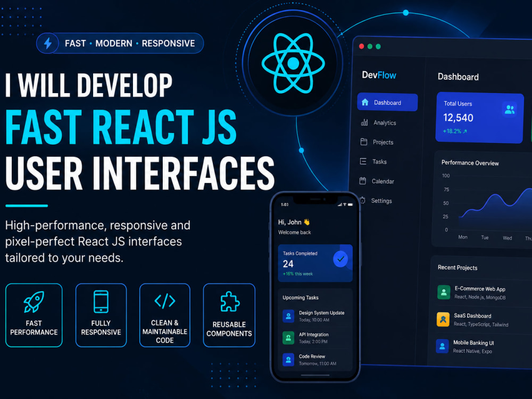Click the Wed label on chart axis

coord(507,238)
